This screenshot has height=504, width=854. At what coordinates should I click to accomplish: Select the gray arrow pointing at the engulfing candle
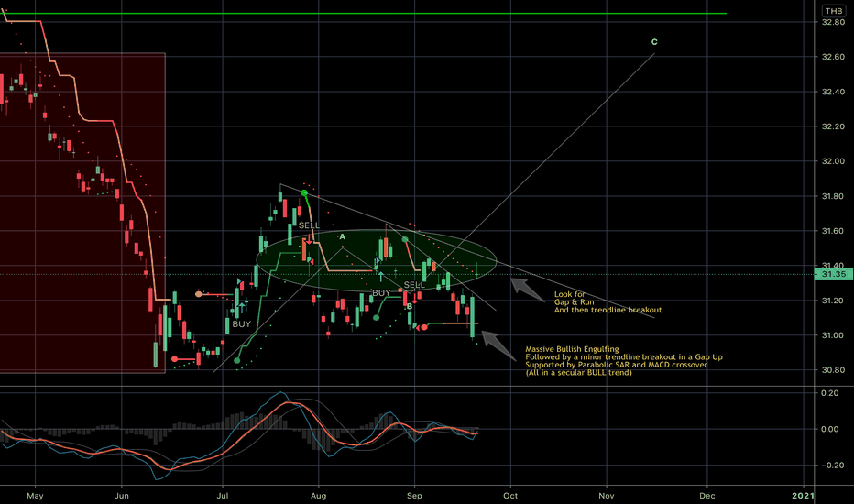click(x=498, y=345)
